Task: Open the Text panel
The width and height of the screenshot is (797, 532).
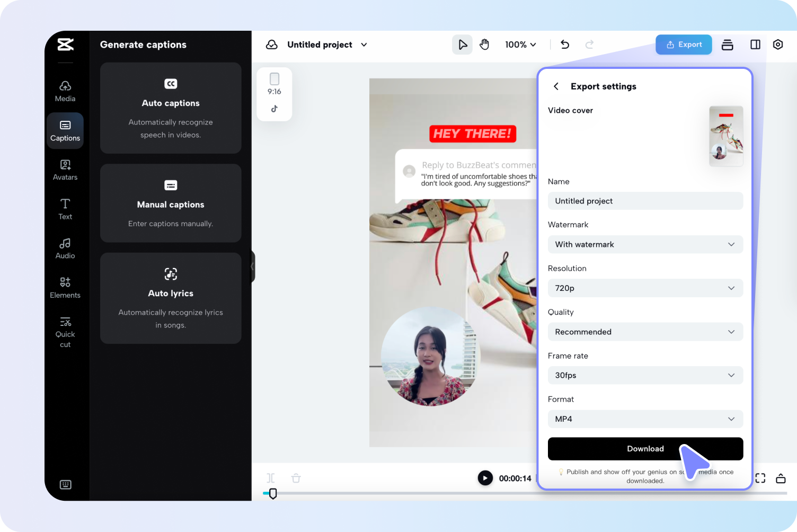Action: point(65,209)
